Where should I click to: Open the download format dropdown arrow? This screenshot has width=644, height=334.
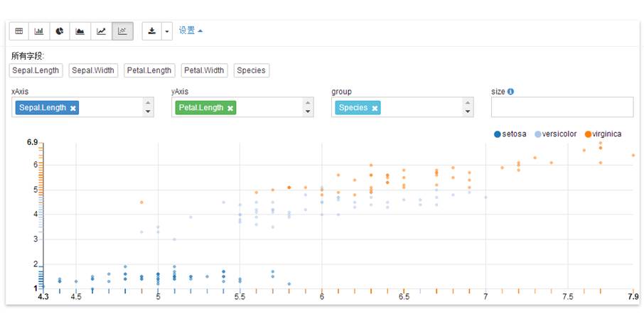[x=167, y=31]
